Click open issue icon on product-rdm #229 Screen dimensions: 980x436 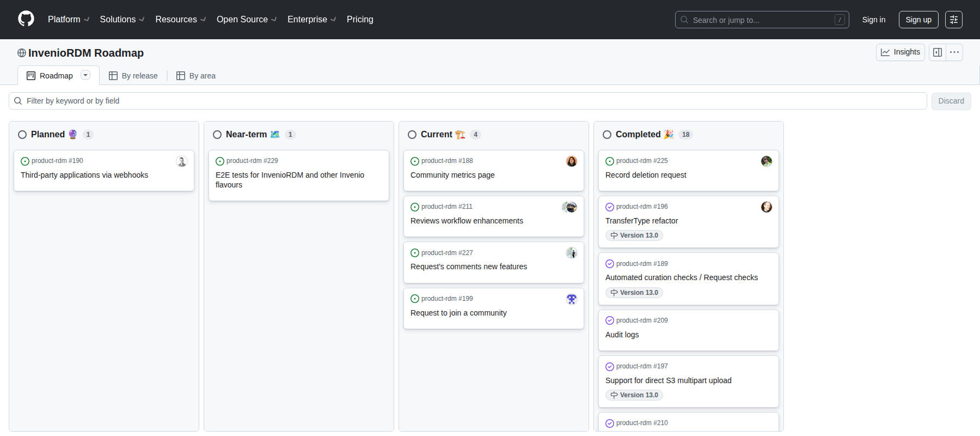(x=220, y=161)
